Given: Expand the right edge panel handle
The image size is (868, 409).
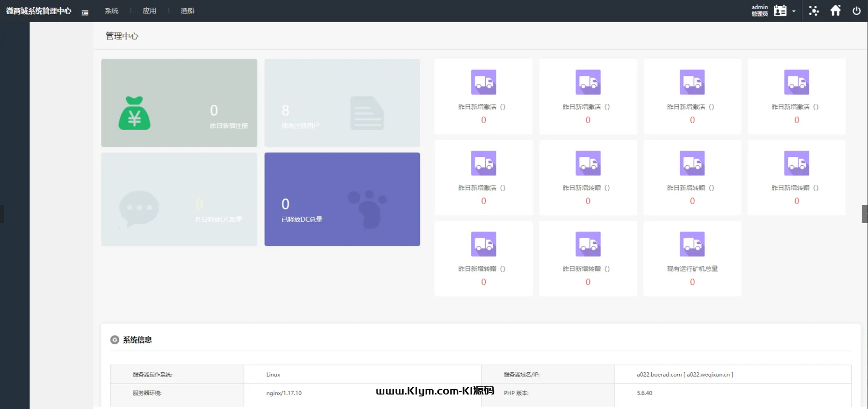Looking at the screenshot, I should (x=865, y=214).
